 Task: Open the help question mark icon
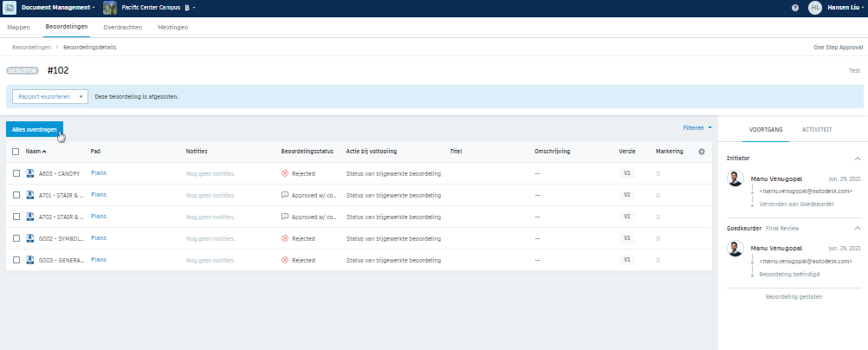pos(795,8)
